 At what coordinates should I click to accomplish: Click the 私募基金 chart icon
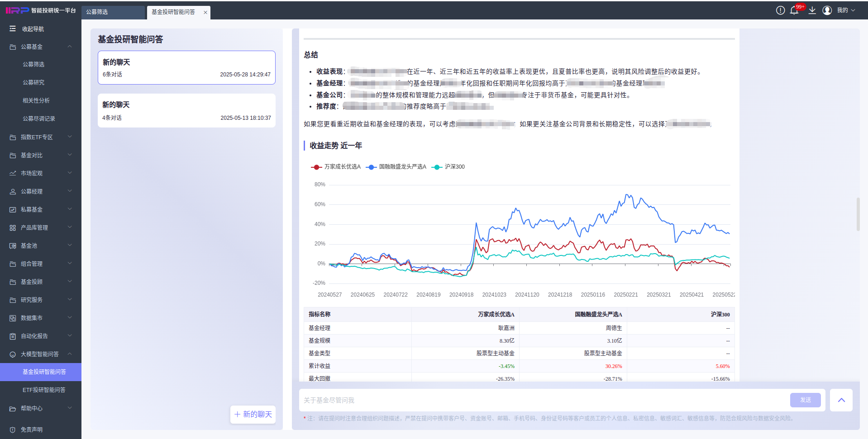(13, 210)
